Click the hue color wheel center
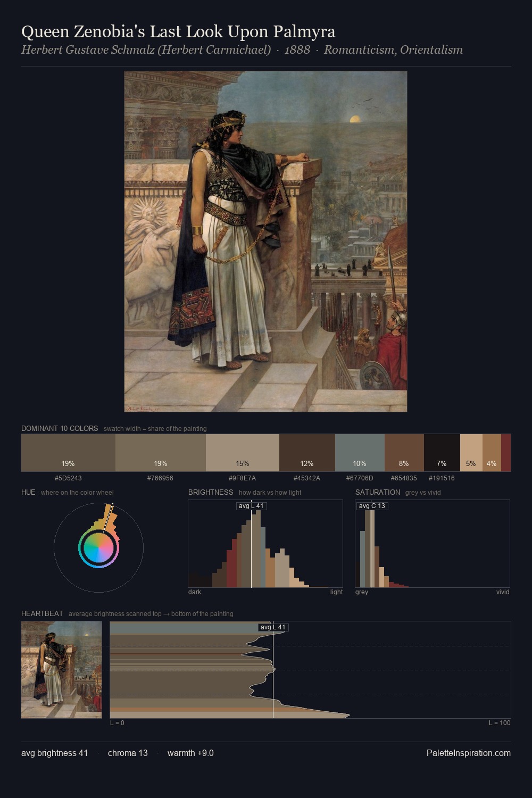 click(x=98, y=547)
